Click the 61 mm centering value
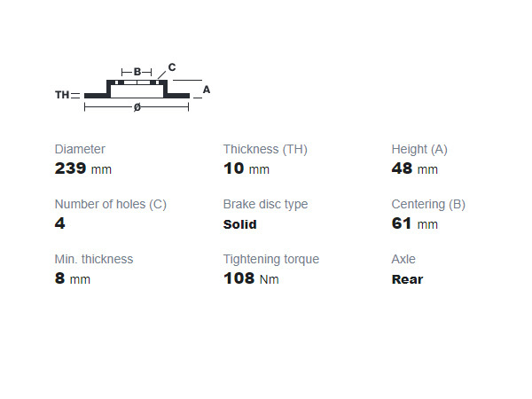The image size is (532, 399). click(415, 223)
